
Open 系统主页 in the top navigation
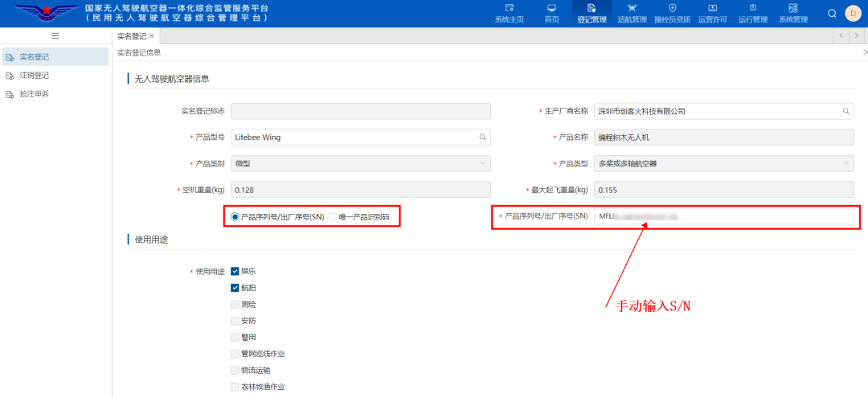click(x=509, y=13)
